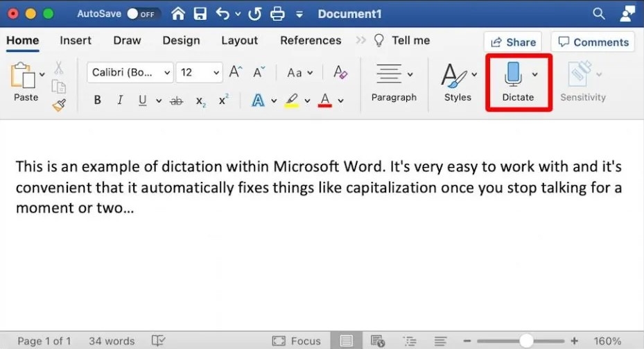Toggle underline formatting
The width and height of the screenshot is (644, 349).
(143, 101)
